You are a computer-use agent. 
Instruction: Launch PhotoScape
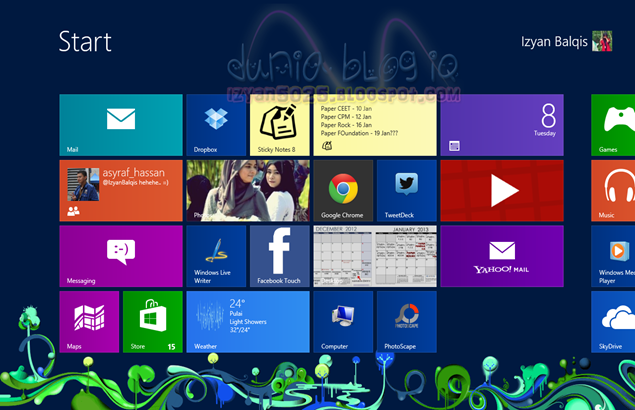(x=407, y=322)
